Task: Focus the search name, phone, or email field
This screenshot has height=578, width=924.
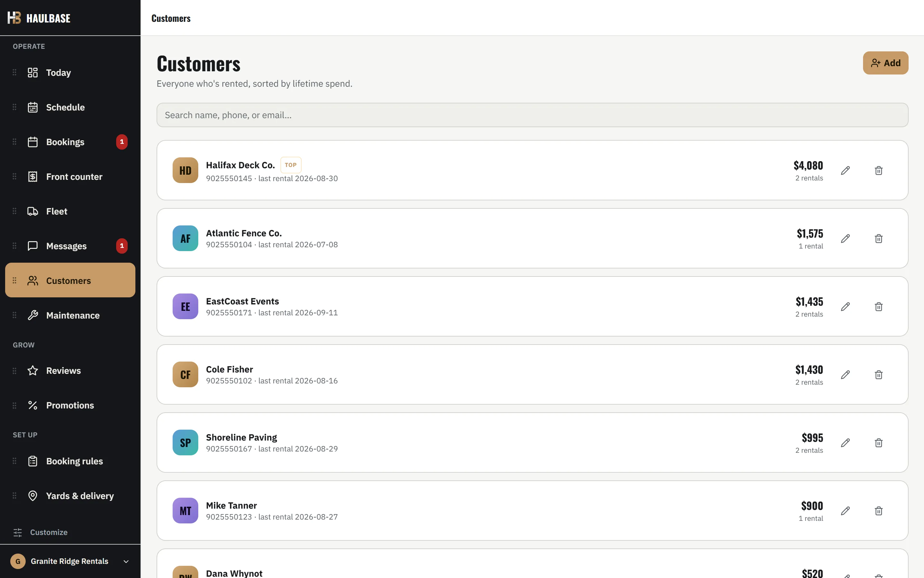Action: coord(532,115)
